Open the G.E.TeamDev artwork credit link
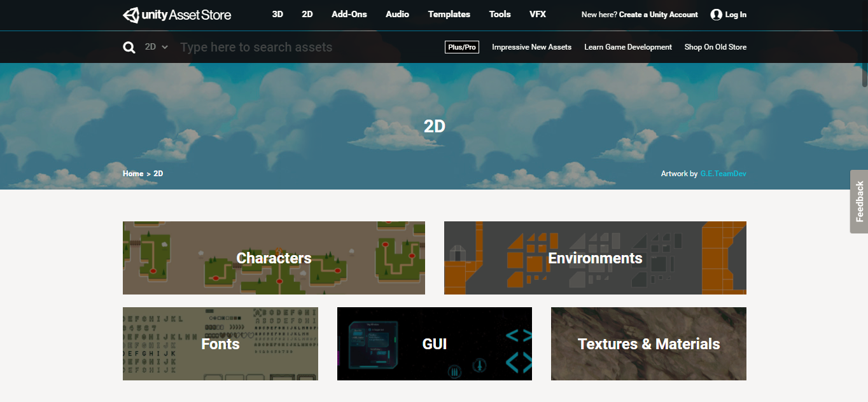Image resolution: width=868 pixels, height=402 pixels. (x=723, y=174)
